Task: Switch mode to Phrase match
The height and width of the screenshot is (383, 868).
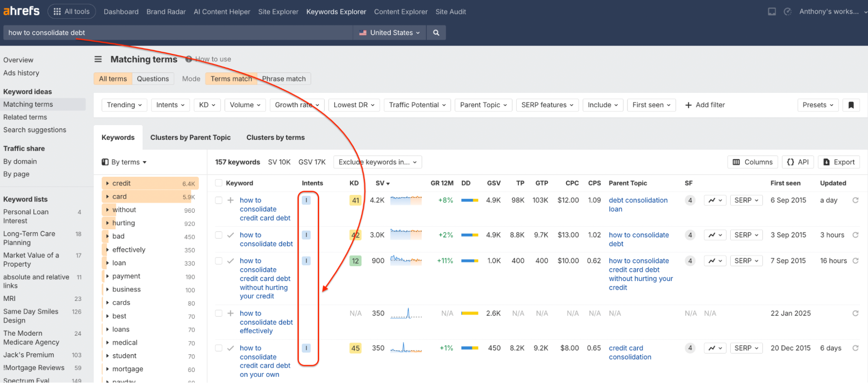Action: point(284,79)
